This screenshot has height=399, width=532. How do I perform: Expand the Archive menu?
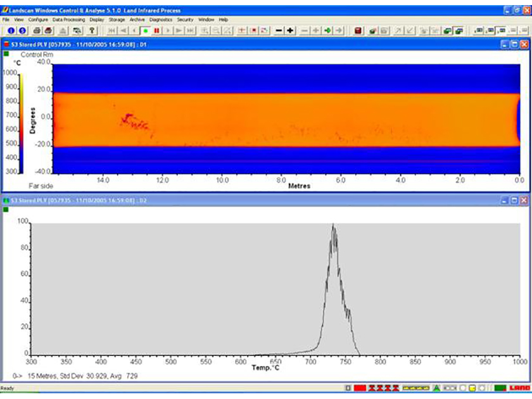[137, 20]
